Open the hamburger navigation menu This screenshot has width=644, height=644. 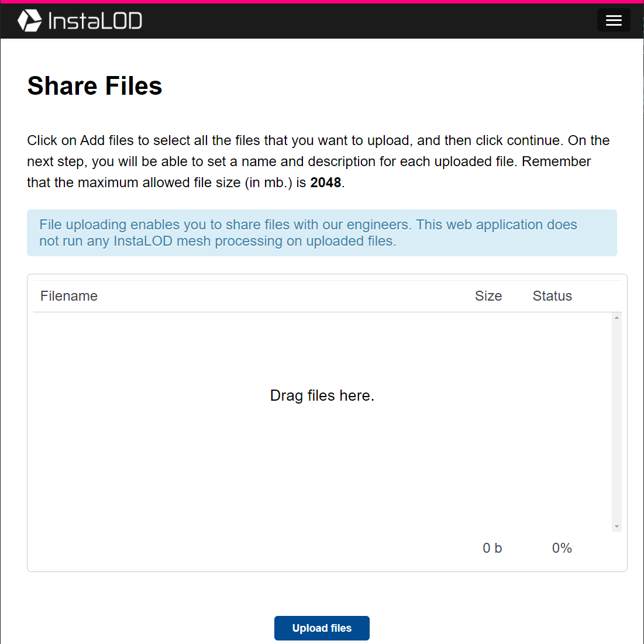pyautogui.click(x=613, y=20)
